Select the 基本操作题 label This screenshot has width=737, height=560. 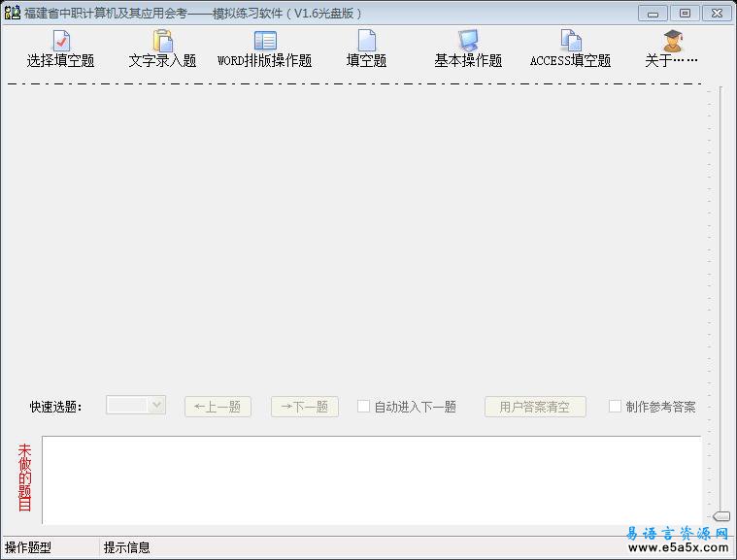(x=468, y=60)
